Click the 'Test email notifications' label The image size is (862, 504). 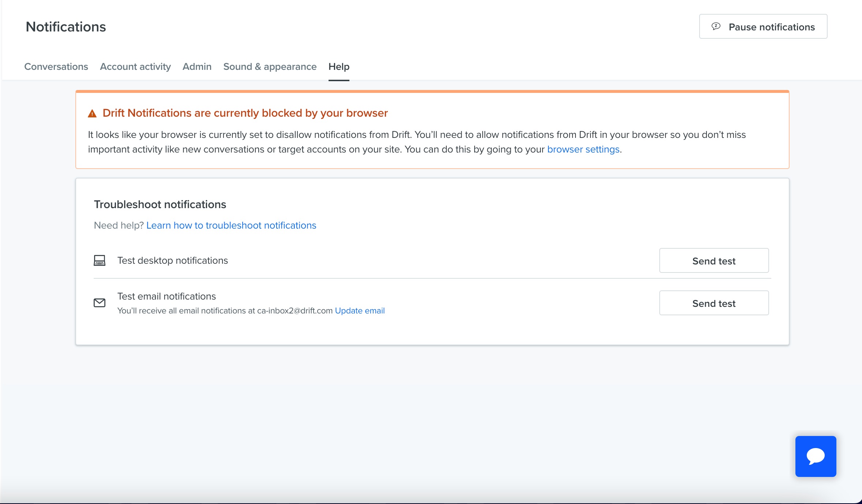point(166,296)
